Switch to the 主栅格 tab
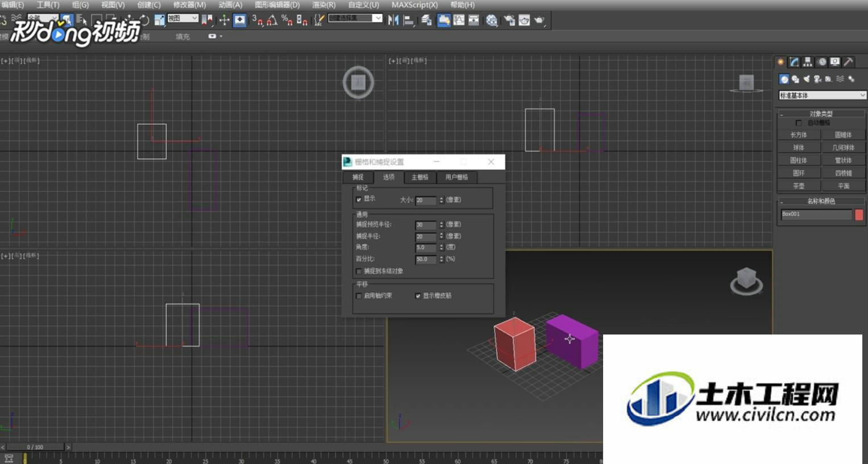Viewport: 868px width, 464px height. 420,177
